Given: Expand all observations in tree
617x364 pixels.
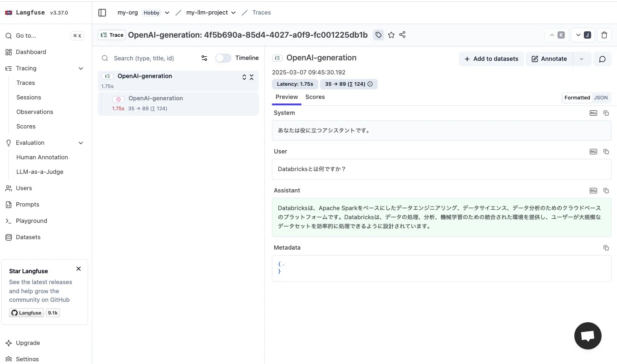Looking at the screenshot, I should tap(244, 77).
